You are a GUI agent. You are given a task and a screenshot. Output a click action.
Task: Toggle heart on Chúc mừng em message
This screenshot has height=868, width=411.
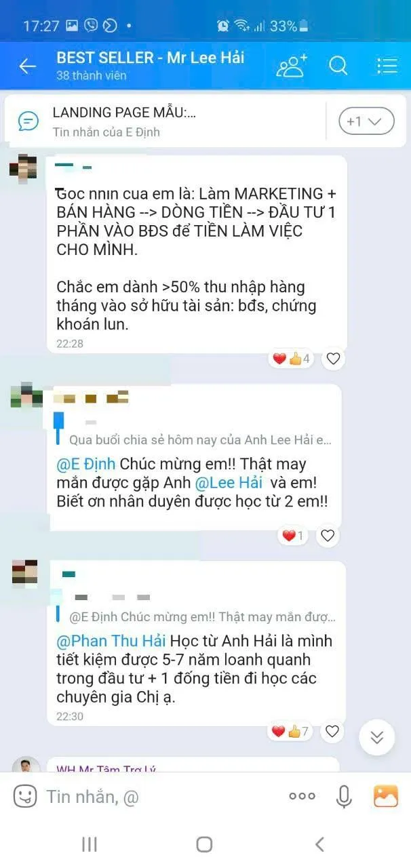(328, 536)
